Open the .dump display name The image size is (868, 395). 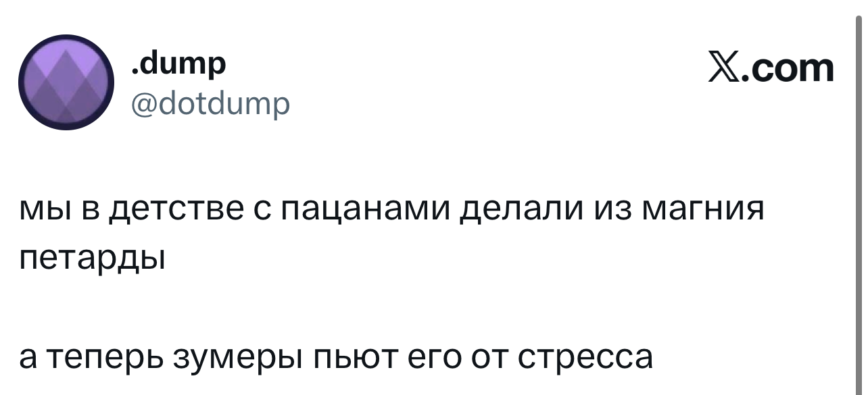(178, 64)
